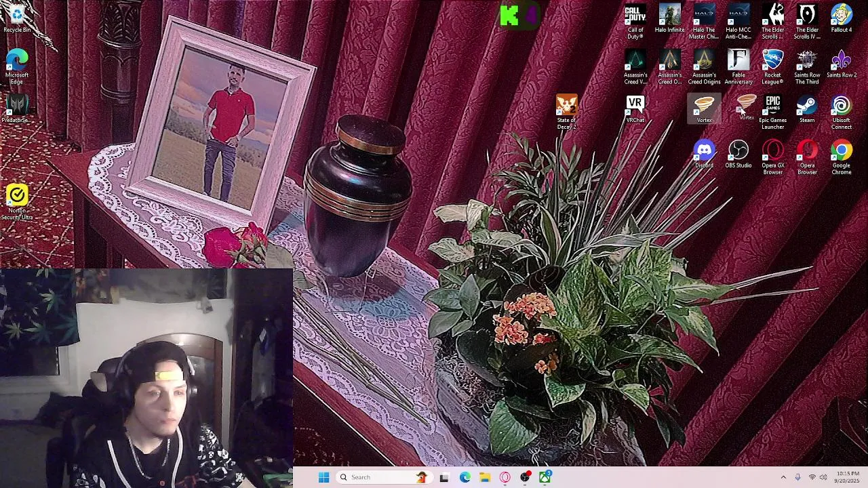The image size is (868, 488).
Task: Select the Assassin's Creed Valhalla shortcut
Action: [635, 68]
